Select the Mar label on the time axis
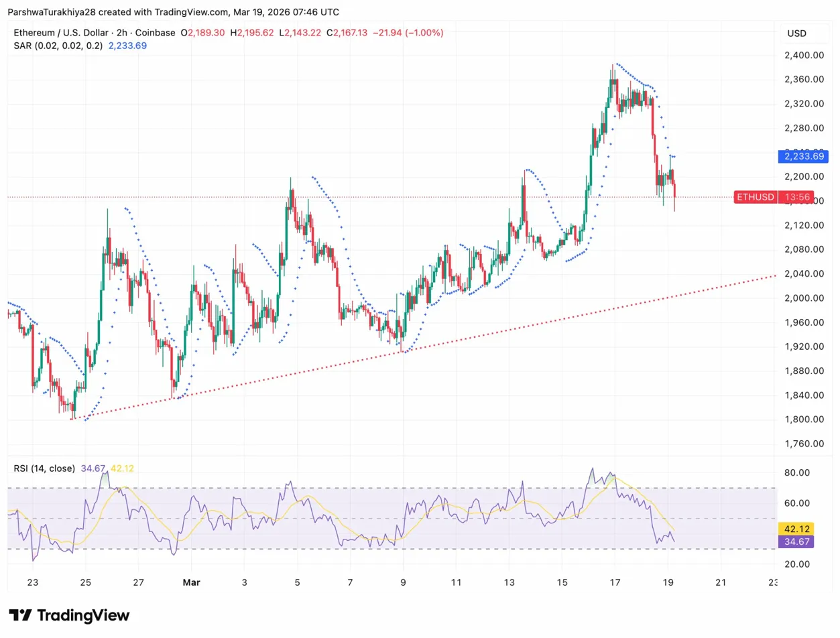 (x=192, y=582)
